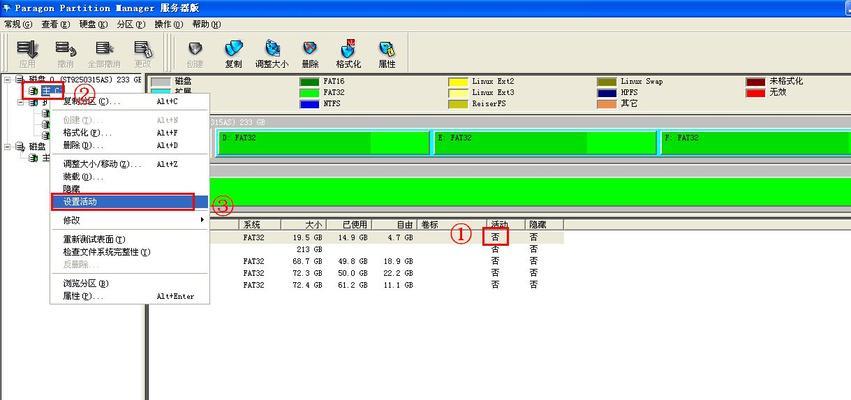Click the Format (格式化) toolbar icon
Image resolution: width=851 pixels, height=400 pixels.
pyautogui.click(x=348, y=49)
